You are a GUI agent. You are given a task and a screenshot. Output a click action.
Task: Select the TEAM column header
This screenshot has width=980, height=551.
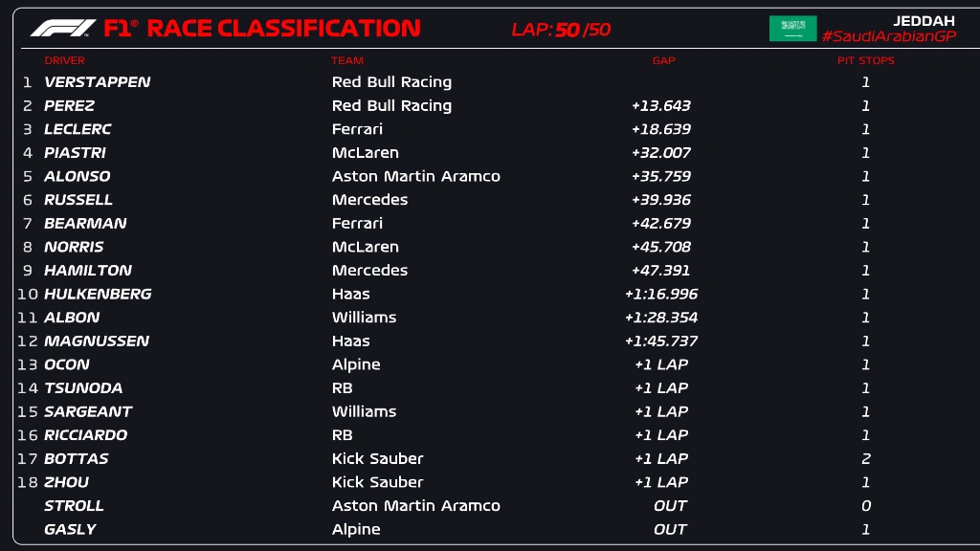click(x=347, y=60)
